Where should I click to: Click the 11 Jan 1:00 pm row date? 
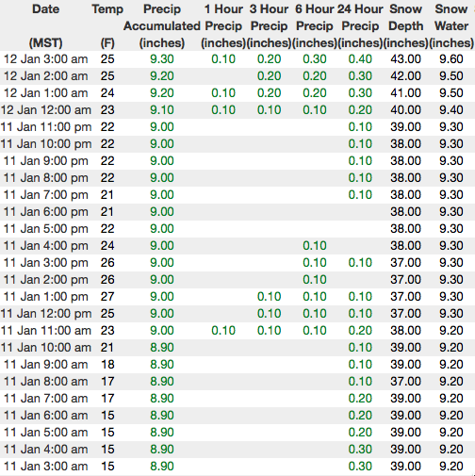tap(45, 297)
